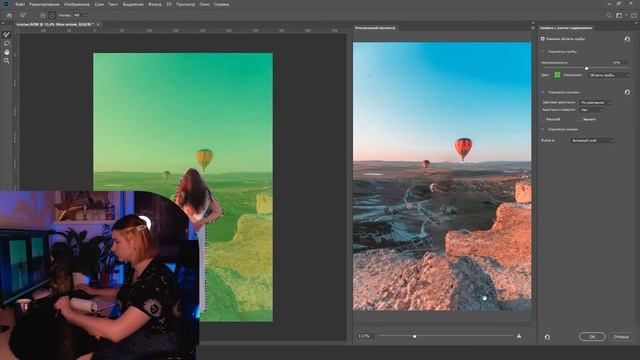The width and height of the screenshot is (640, 360).
Task: Click the Photoshop logo icon
Action: coord(6,4)
